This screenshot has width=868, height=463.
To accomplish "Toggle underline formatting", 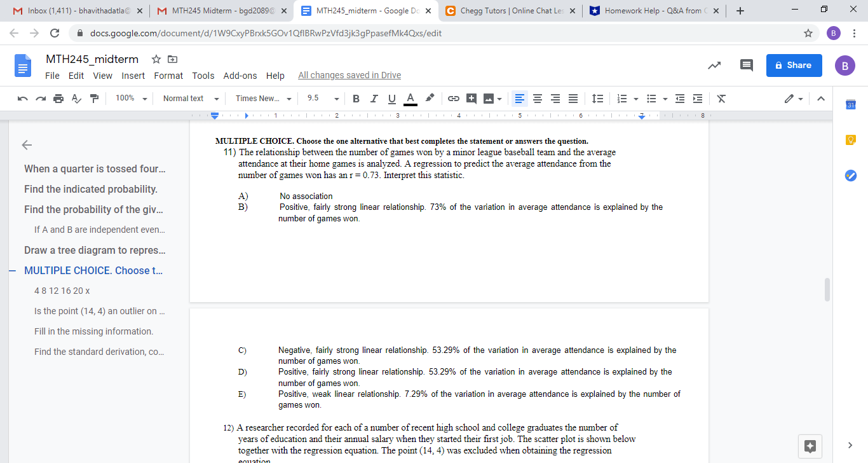I will click(391, 99).
